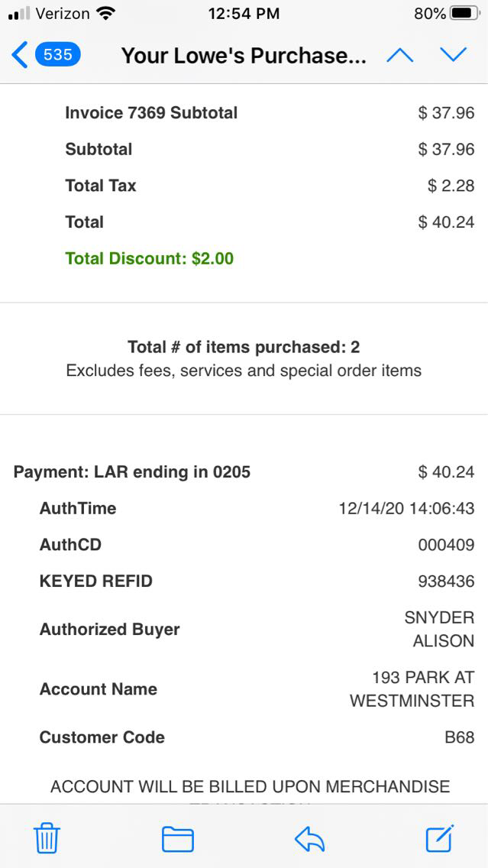
Task: Tap the Wi-Fi icon in status bar
Action: point(106,14)
